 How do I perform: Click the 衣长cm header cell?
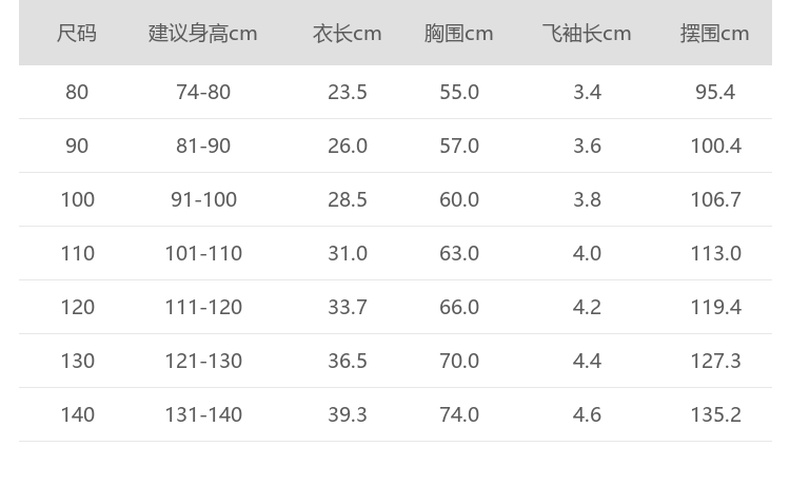click(347, 33)
